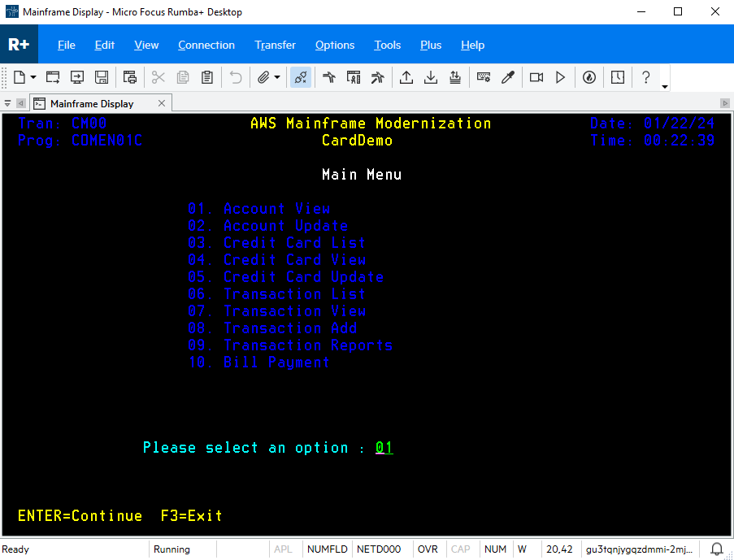Image resolution: width=734 pixels, height=560 pixels.
Task: Click the download file transfer icon
Action: click(431, 77)
